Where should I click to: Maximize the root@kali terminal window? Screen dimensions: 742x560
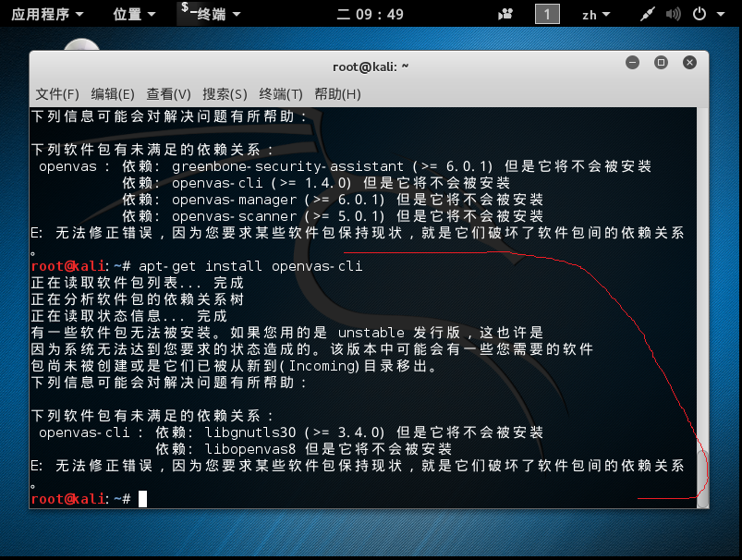coord(661,63)
